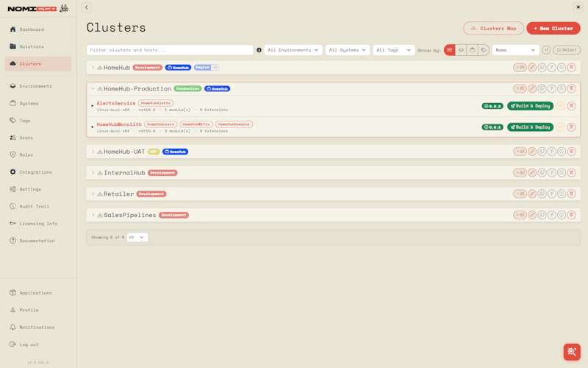
Task: Open Audit Trail in sidebar
Action: (38, 206)
